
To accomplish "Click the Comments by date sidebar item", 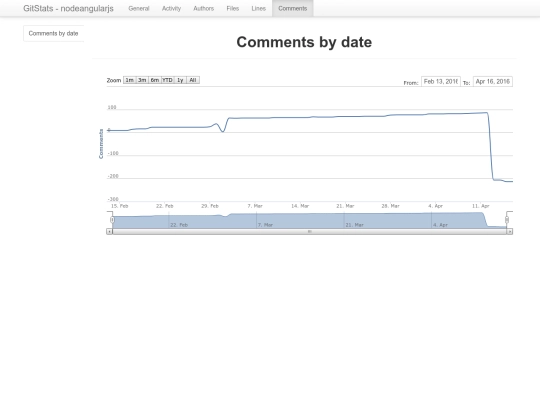I will pos(53,33).
